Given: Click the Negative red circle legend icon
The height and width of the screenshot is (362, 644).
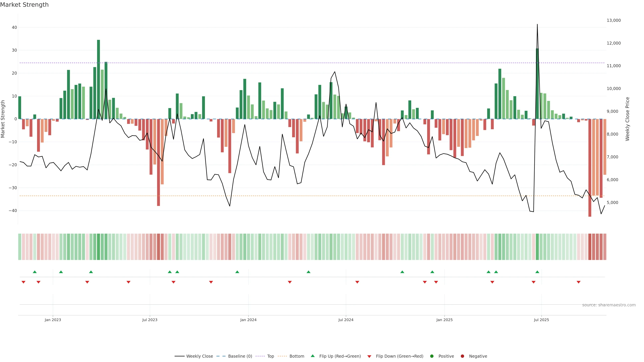Looking at the screenshot, I should 462,356.
